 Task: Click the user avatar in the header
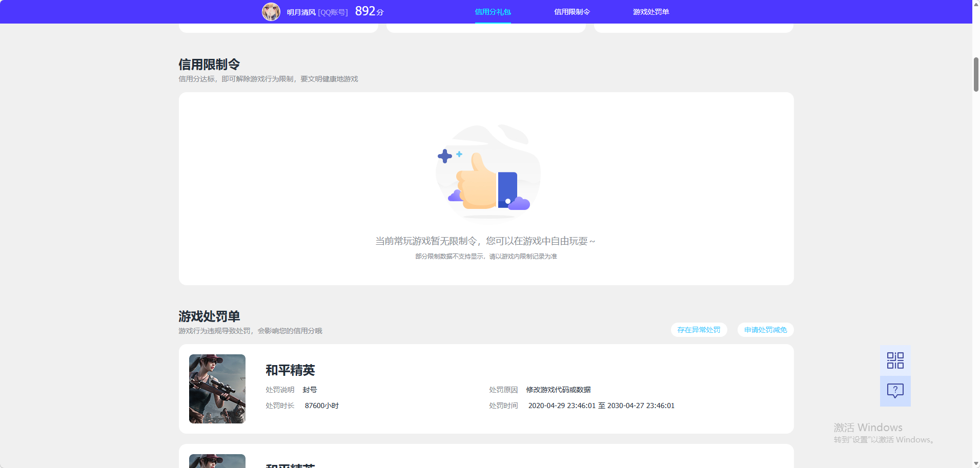(272, 11)
